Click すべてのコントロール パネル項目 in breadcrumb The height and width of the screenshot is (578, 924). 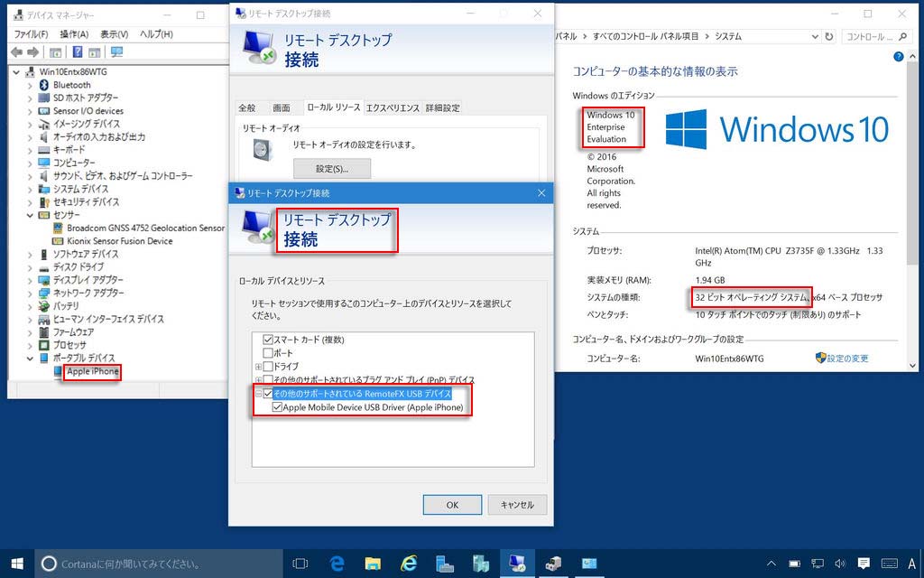point(645,36)
